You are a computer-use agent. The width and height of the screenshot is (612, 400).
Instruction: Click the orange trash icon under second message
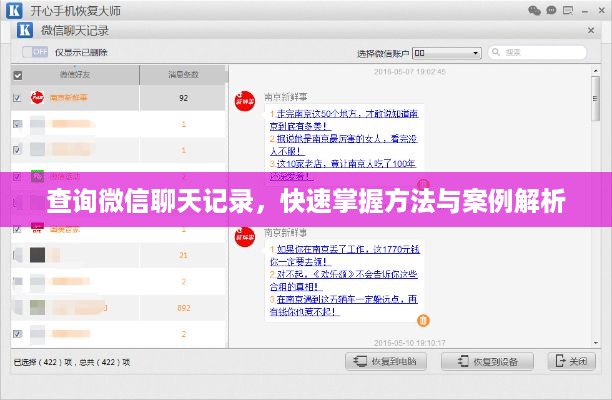click(423, 320)
